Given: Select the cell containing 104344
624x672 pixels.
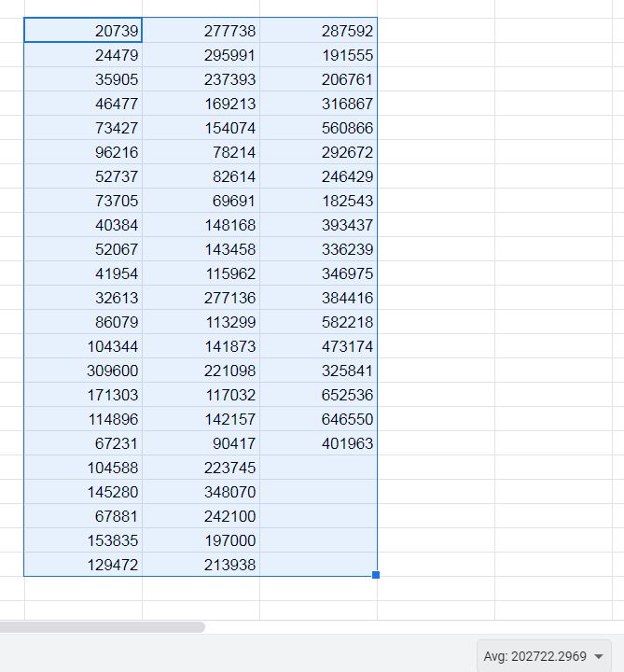Looking at the screenshot, I should [x=83, y=346].
